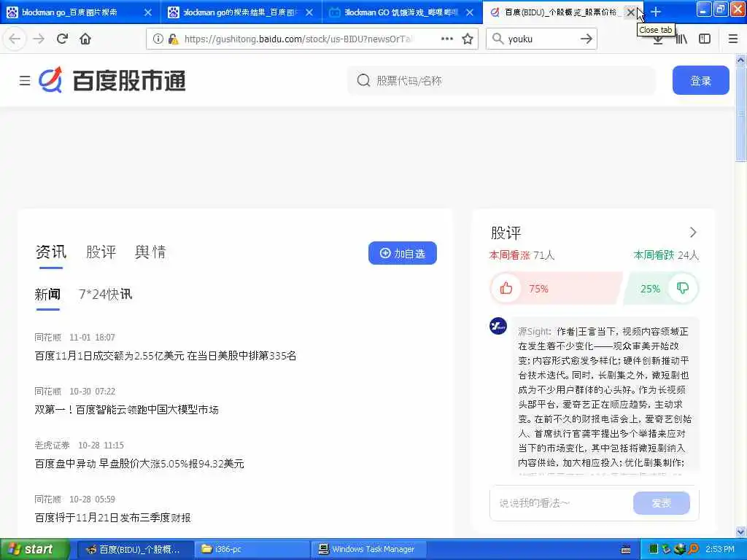This screenshot has height=560, width=747.
Task: Select the 7*24快讯 sub-tab
Action: click(x=105, y=295)
